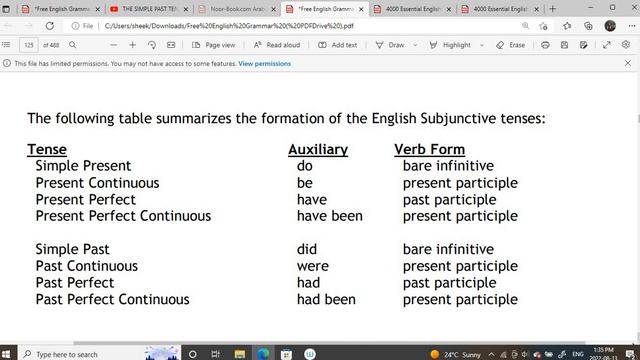Reload the current page
640x360 pixels.
50,26
